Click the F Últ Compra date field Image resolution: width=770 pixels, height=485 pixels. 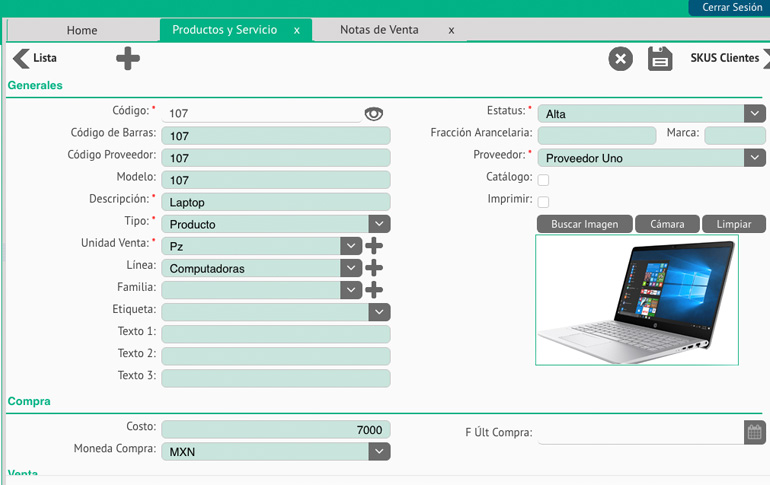click(x=641, y=432)
